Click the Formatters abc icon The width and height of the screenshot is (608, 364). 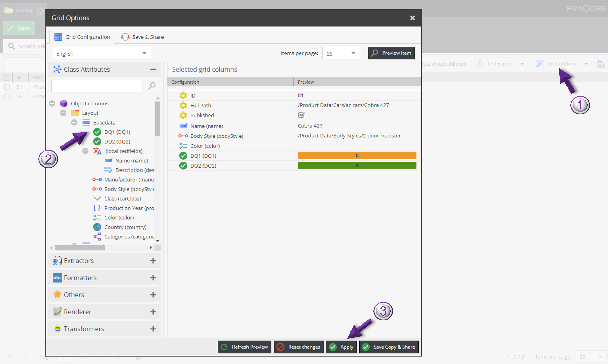point(57,278)
